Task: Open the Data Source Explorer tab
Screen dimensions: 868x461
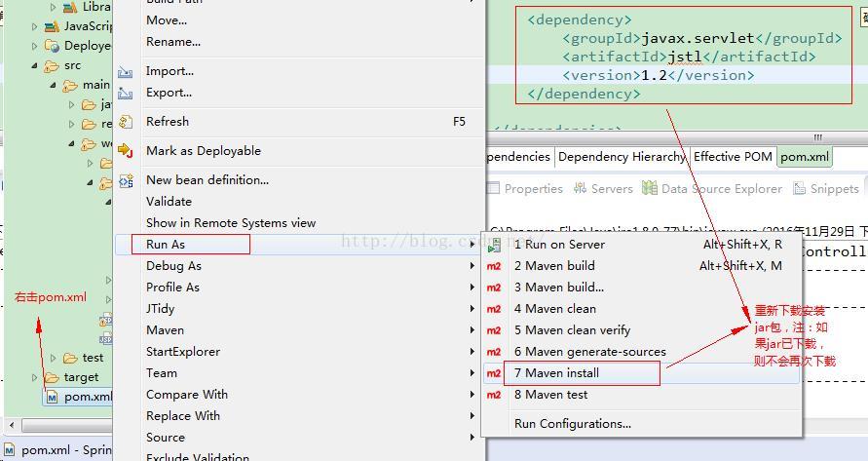Action: click(x=712, y=189)
